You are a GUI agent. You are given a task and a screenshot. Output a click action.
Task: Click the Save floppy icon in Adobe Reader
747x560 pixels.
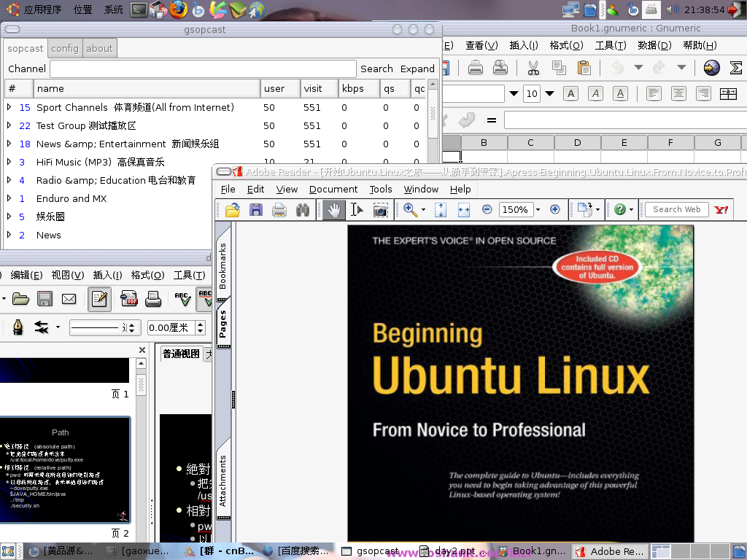[256, 209]
